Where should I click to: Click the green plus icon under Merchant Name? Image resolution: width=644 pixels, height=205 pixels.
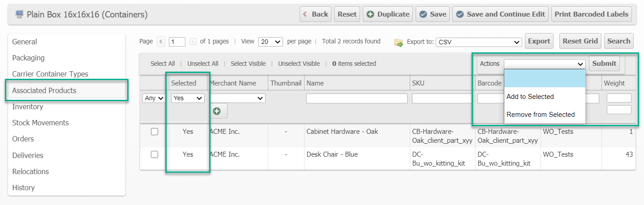pos(217,111)
